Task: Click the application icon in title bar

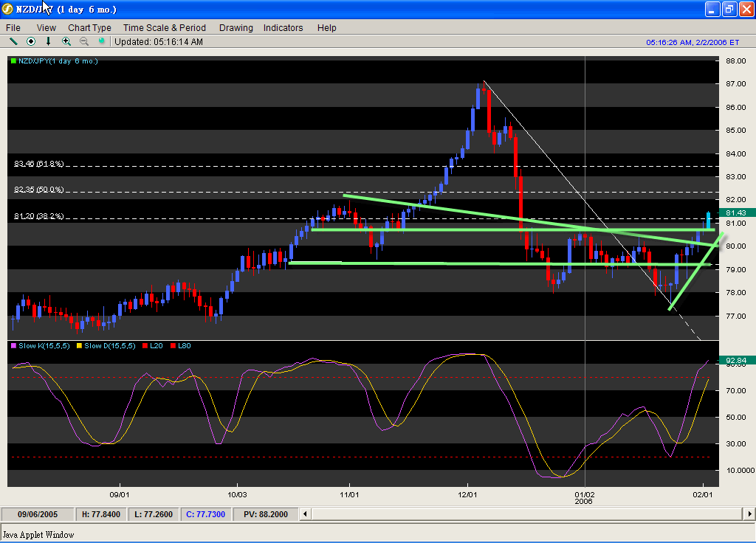Action: coord(7,9)
